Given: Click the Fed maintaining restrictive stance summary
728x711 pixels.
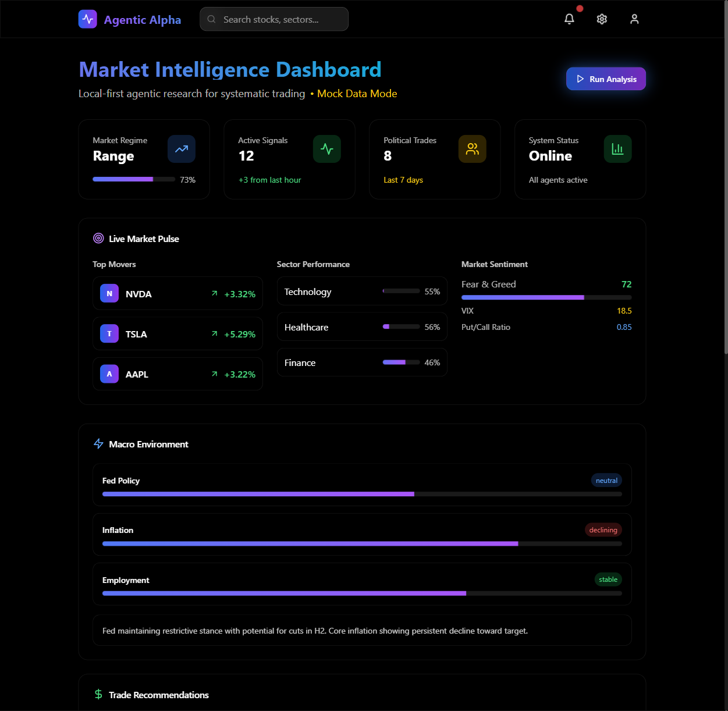Looking at the screenshot, I should click(315, 631).
